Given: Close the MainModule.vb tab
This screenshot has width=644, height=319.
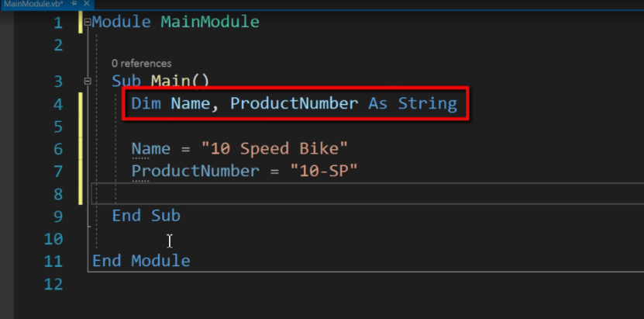Looking at the screenshot, I should [86, 3].
